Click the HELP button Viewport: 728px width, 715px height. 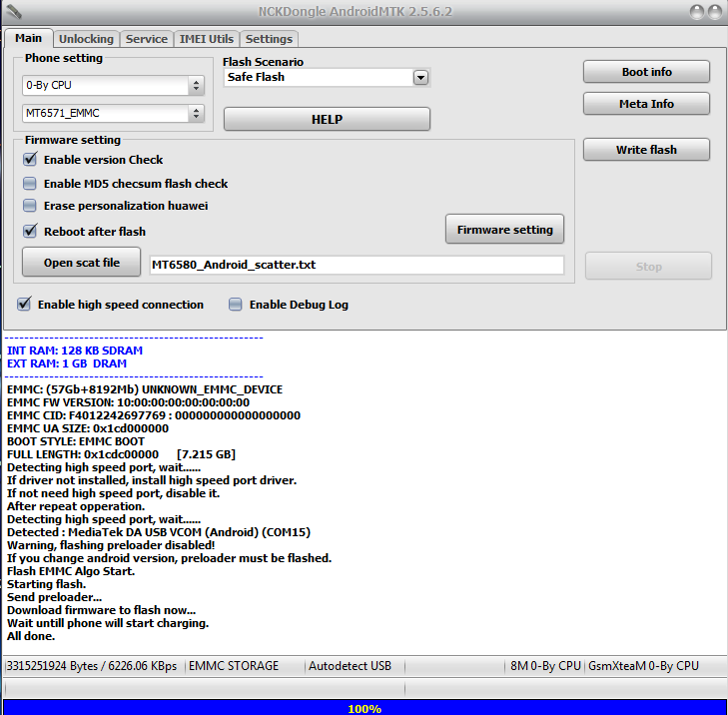pos(327,119)
